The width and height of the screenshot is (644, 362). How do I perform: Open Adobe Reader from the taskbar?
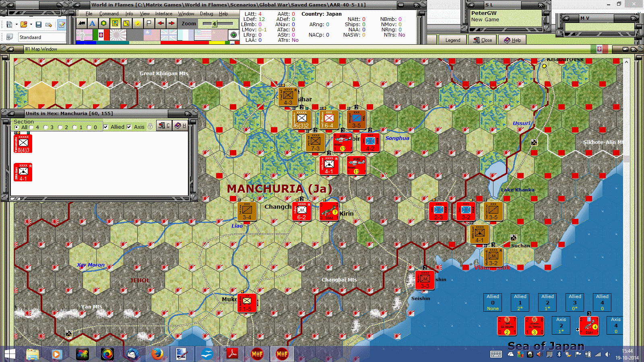point(232,354)
